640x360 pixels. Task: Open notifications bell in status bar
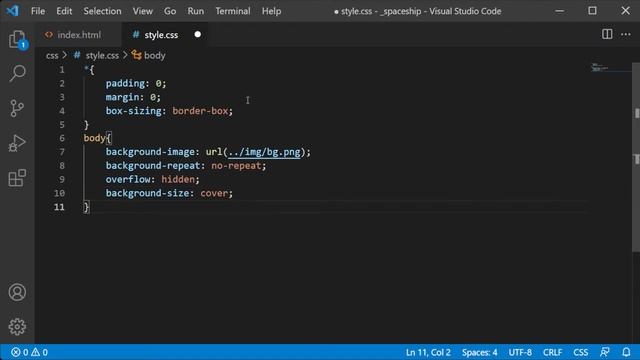626,352
